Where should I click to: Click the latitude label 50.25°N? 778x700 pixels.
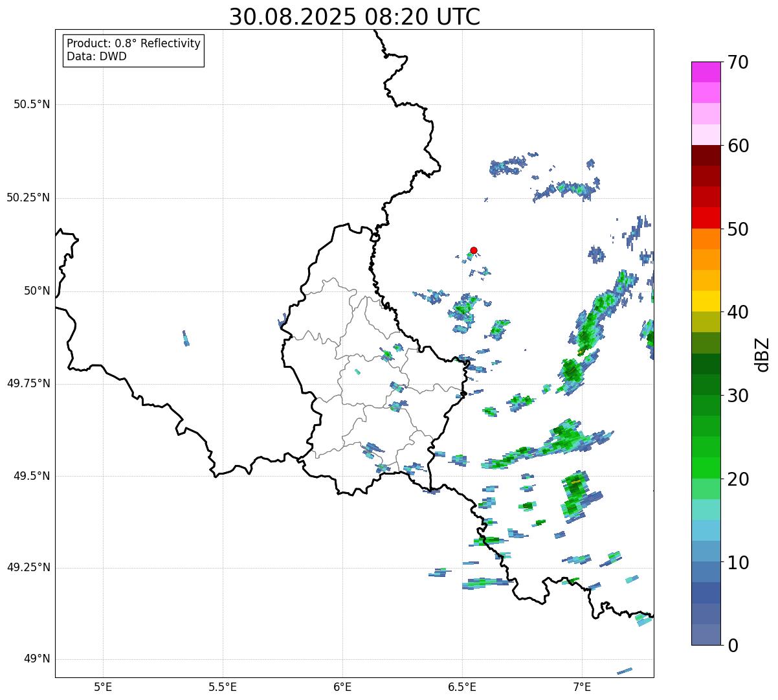pyautogui.click(x=28, y=198)
